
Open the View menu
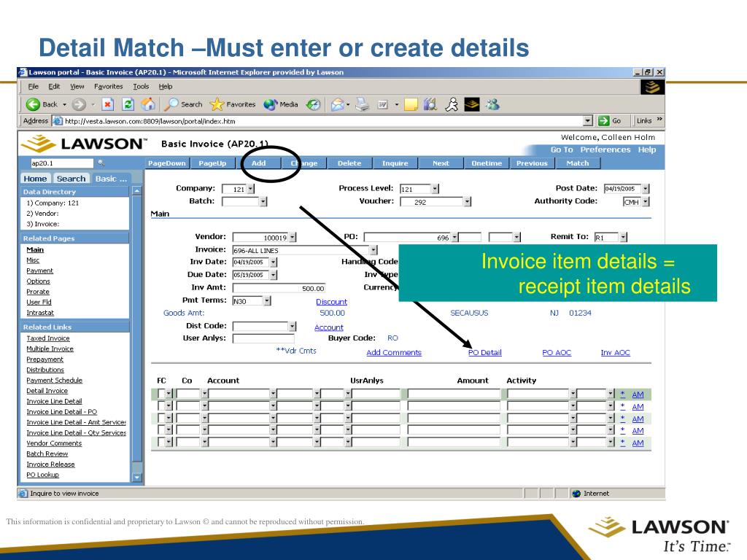[x=77, y=86]
